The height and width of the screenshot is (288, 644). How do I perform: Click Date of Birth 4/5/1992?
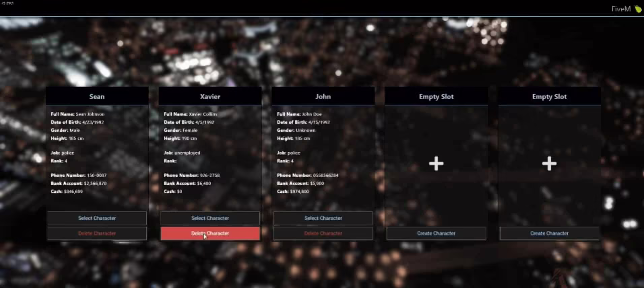point(189,122)
